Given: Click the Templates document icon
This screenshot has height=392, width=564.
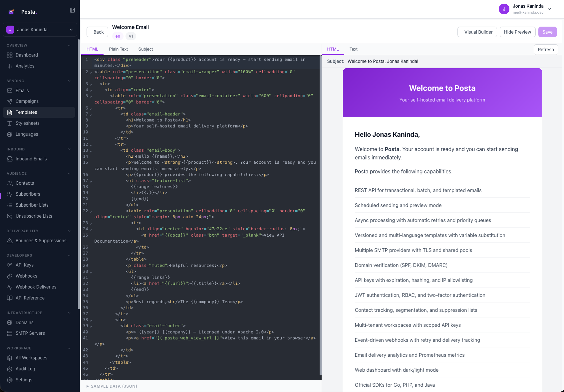Looking at the screenshot, I should (x=10, y=112).
